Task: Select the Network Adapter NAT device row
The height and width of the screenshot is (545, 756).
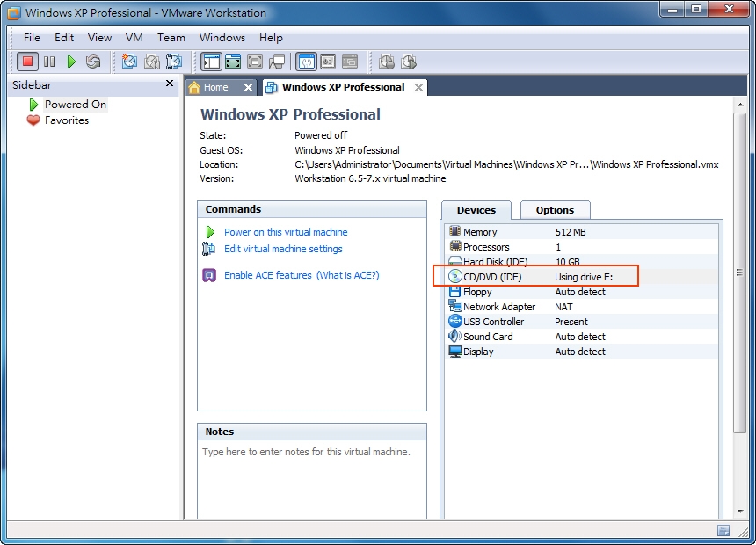Action: [x=583, y=307]
